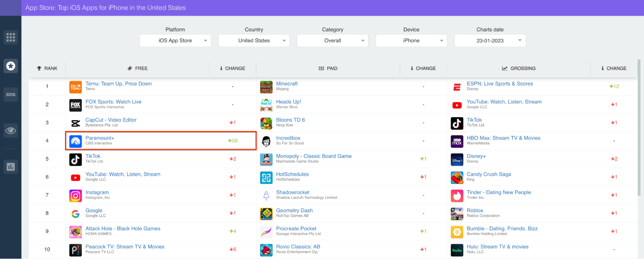644x259 pixels.
Task: Open the apps grid sidebar icon
Action: coord(11,37)
